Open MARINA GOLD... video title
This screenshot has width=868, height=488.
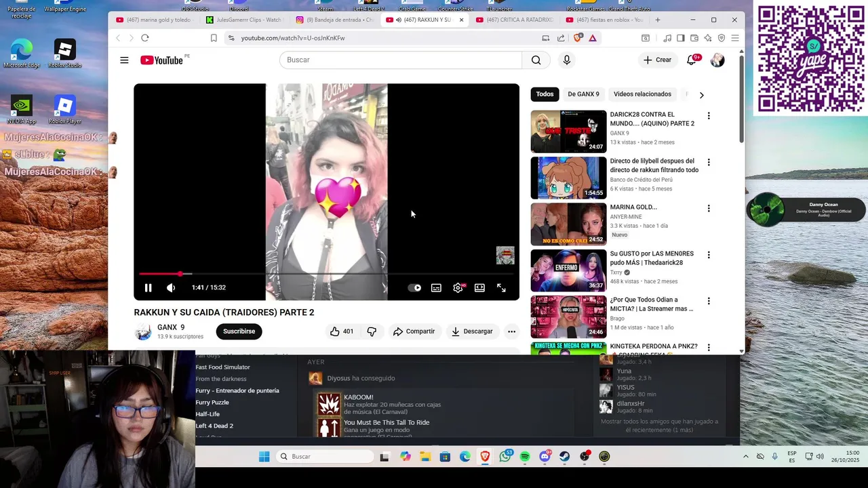[633, 207]
